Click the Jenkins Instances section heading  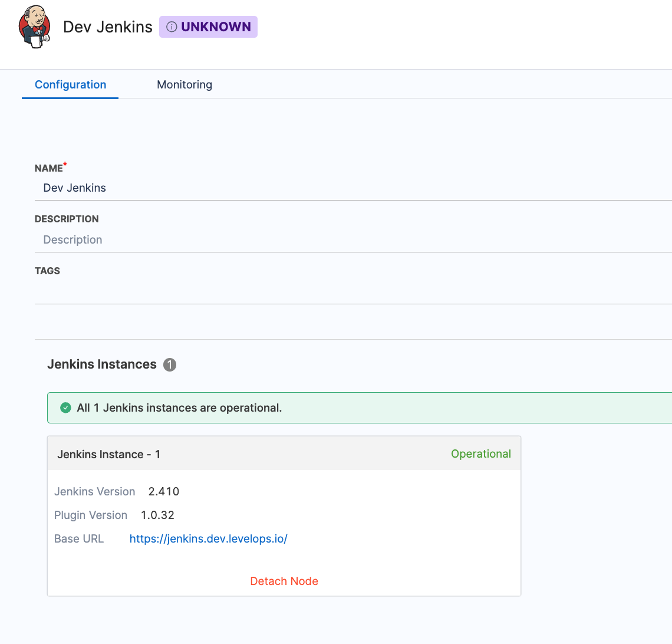pyautogui.click(x=102, y=364)
